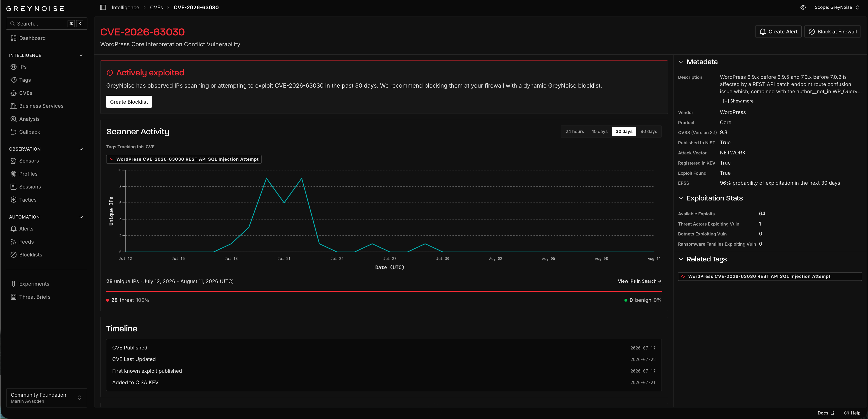The width and height of the screenshot is (868, 419).
Task: Open Tags via the tag icon
Action: [14, 80]
